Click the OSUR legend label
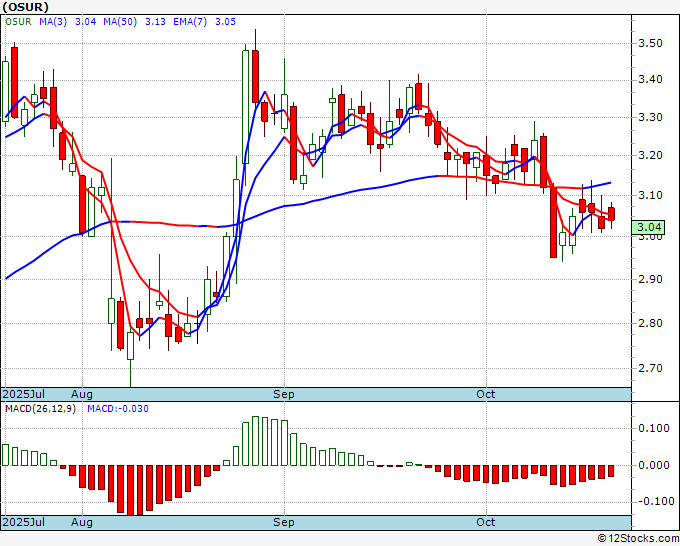 tap(18, 22)
